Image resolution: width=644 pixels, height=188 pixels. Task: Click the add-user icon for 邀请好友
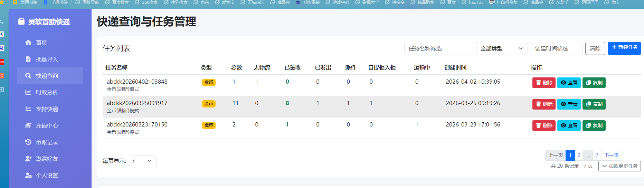pyautogui.click(x=28, y=159)
